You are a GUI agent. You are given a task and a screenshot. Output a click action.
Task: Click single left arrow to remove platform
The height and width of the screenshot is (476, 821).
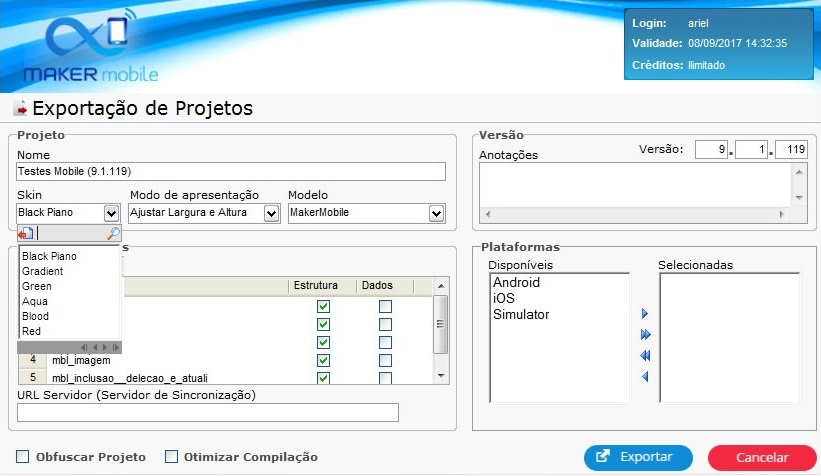click(x=645, y=377)
